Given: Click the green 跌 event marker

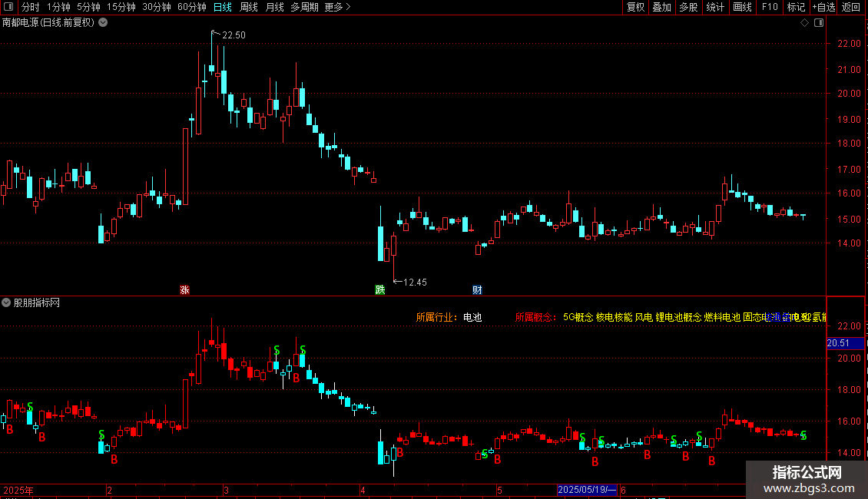Looking at the screenshot, I should pyautogui.click(x=379, y=290).
